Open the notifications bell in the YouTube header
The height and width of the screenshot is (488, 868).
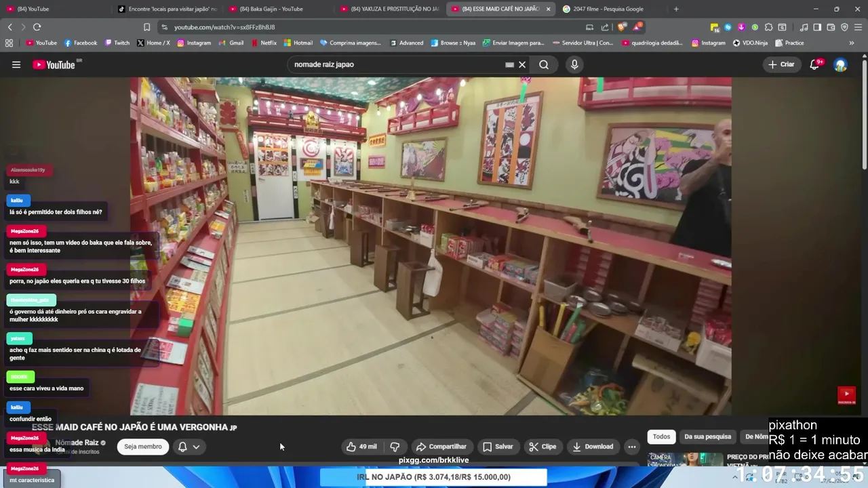[815, 64]
